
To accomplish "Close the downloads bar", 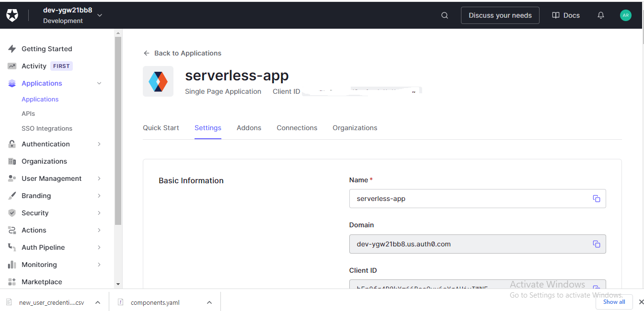I will pyautogui.click(x=641, y=302).
